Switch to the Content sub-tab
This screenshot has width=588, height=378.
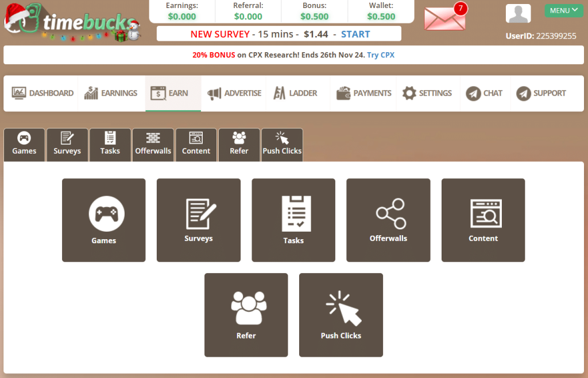pyautogui.click(x=196, y=145)
